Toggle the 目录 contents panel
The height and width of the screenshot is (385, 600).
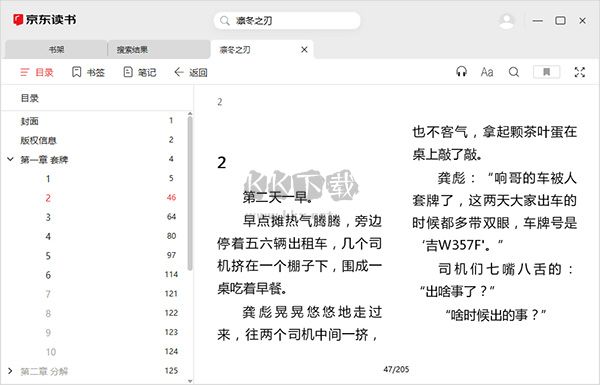click(37, 72)
